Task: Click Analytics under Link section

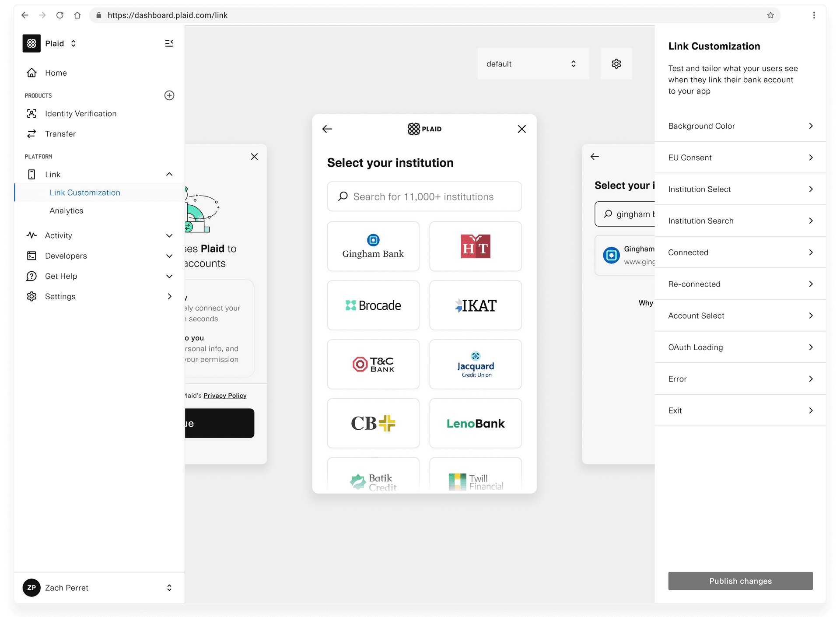Action: pyautogui.click(x=66, y=210)
